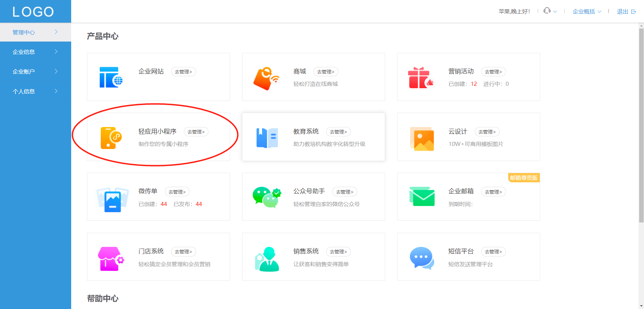644x309 pixels.
Task: Click the blue 教育系统 book icon
Action: point(267,138)
